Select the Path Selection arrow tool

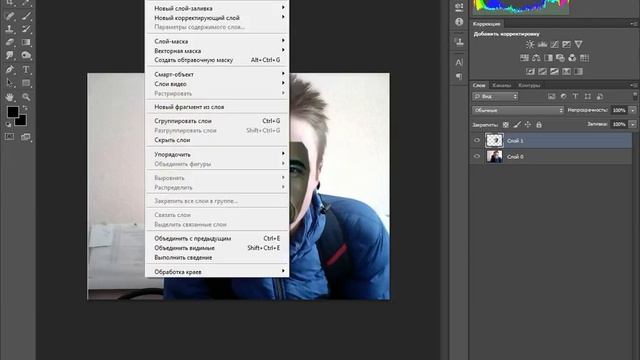10,83
